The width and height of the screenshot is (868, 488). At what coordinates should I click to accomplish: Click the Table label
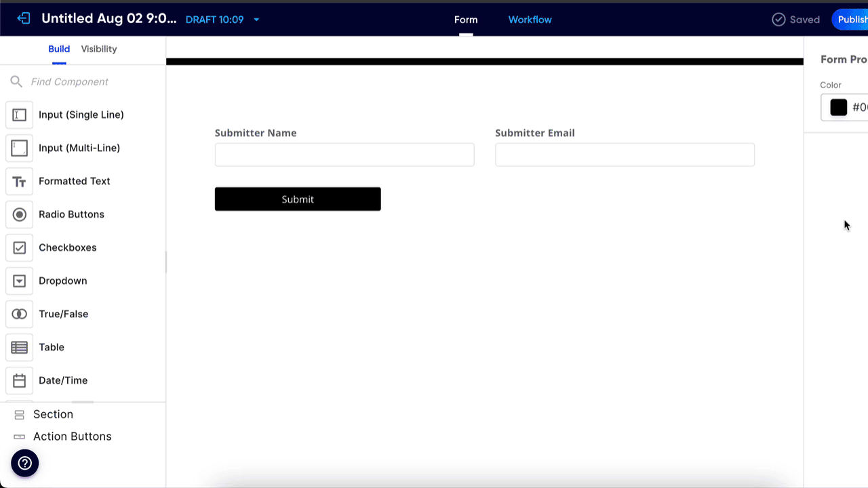click(x=52, y=348)
